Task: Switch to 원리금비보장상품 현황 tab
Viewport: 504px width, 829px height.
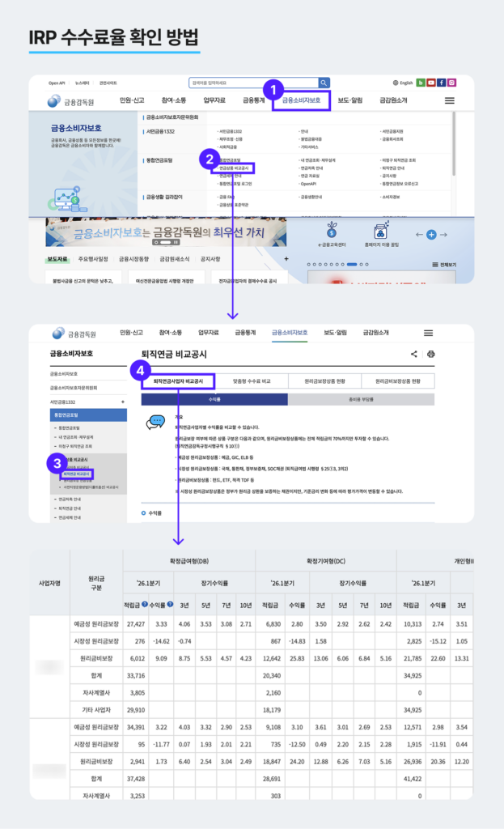Action: tap(398, 381)
